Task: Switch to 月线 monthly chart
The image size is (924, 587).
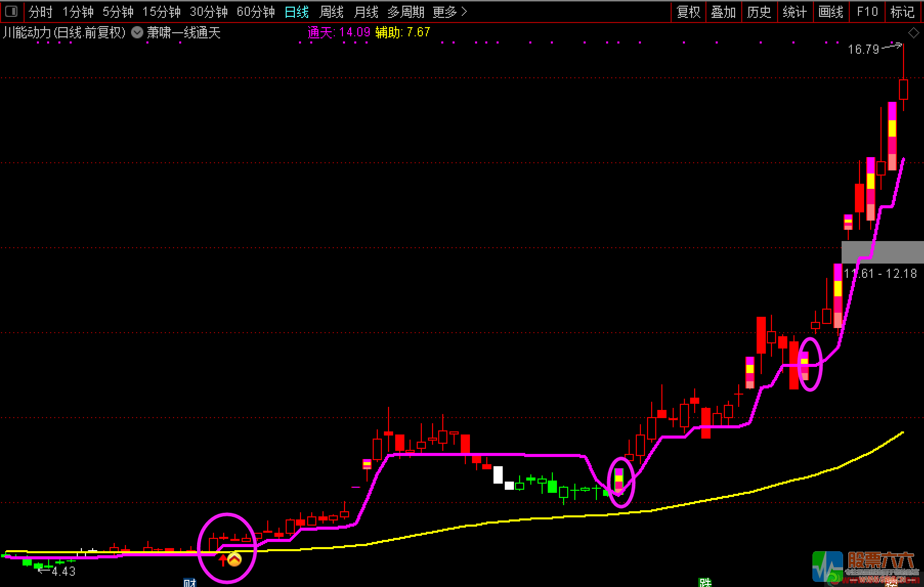Action: click(366, 12)
